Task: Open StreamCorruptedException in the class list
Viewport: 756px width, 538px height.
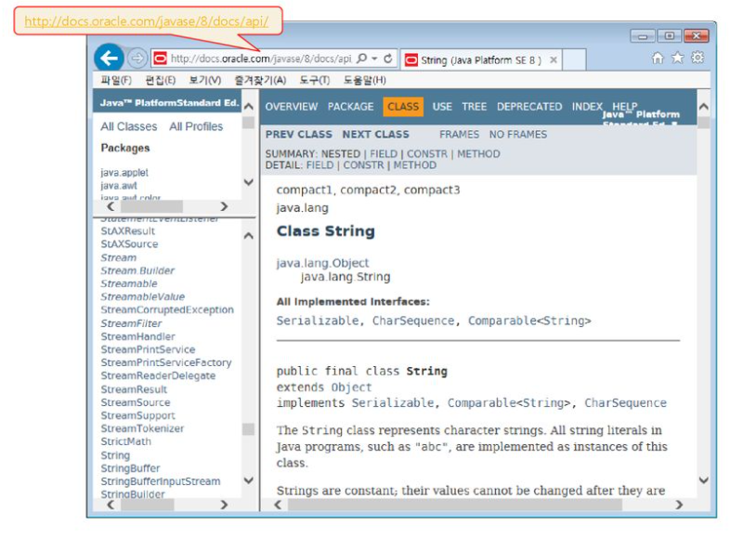Action: (167, 309)
